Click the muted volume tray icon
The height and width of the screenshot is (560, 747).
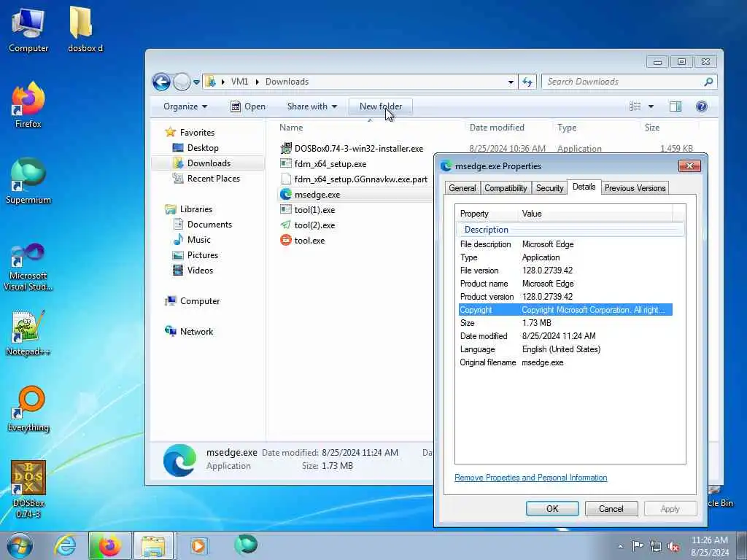(673, 546)
